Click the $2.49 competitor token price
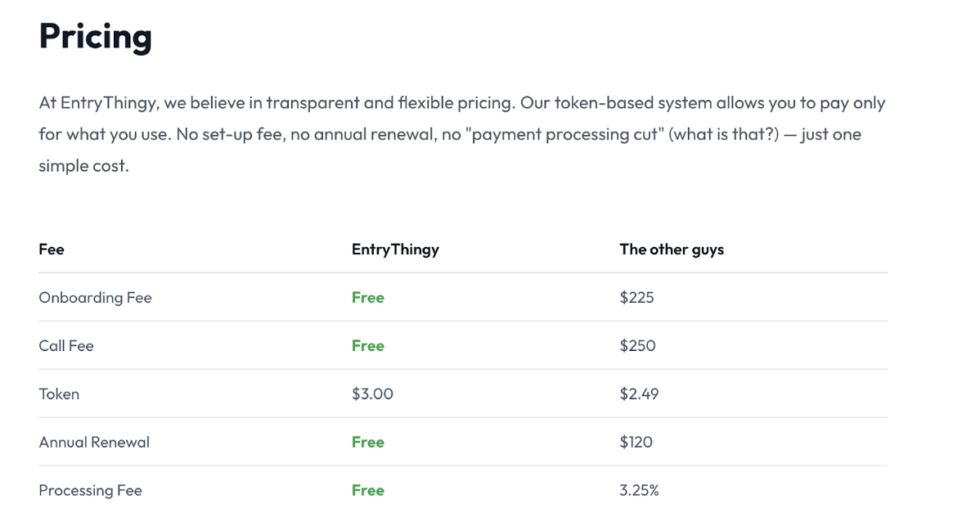The height and width of the screenshot is (522, 980). [x=639, y=394]
